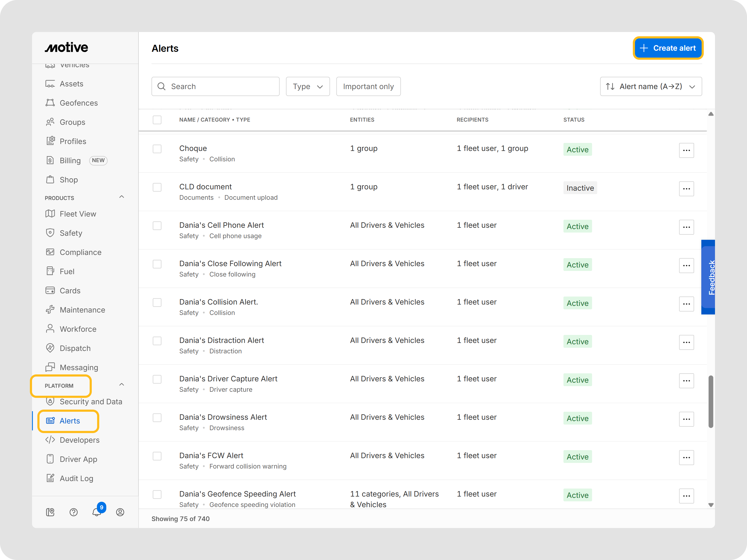
Task: Open the help question mark icon
Action: (73, 512)
